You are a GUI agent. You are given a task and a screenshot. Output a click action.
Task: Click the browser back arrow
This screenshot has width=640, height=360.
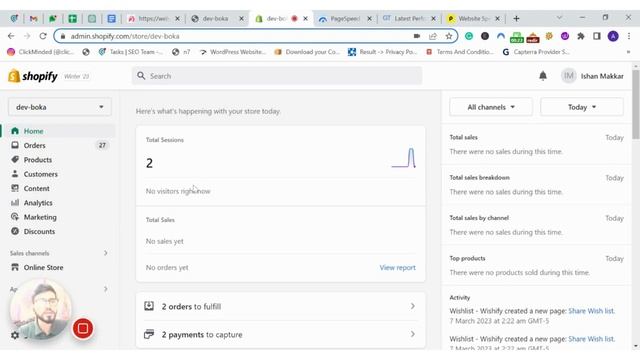click(11, 36)
